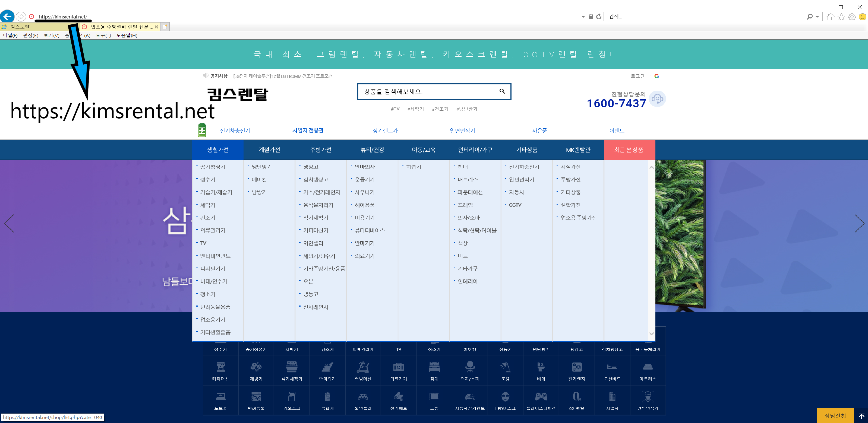Select CCTV in the 기타상품 column
Image resolution: width=868 pixels, height=423 pixels.
click(515, 205)
